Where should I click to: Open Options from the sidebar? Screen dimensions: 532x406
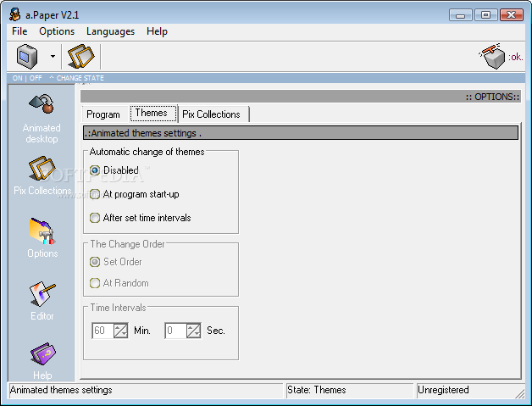42,238
